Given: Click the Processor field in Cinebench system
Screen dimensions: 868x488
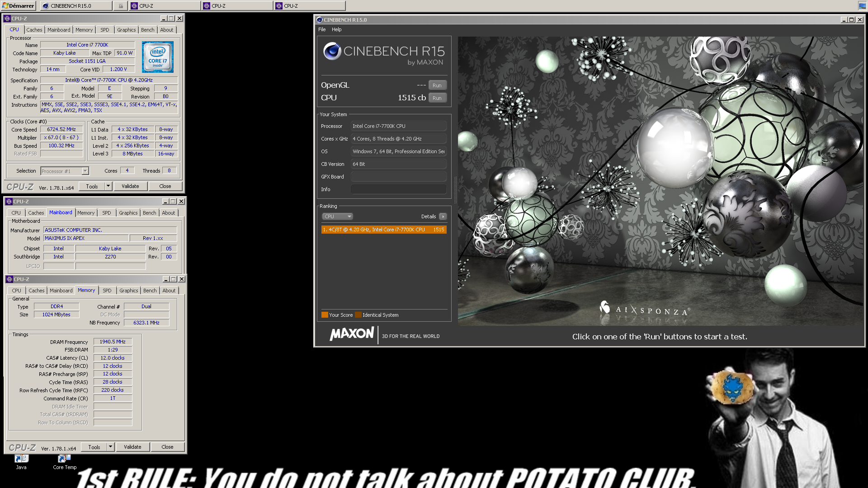Looking at the screenshot, I should [x=399, y=126].
